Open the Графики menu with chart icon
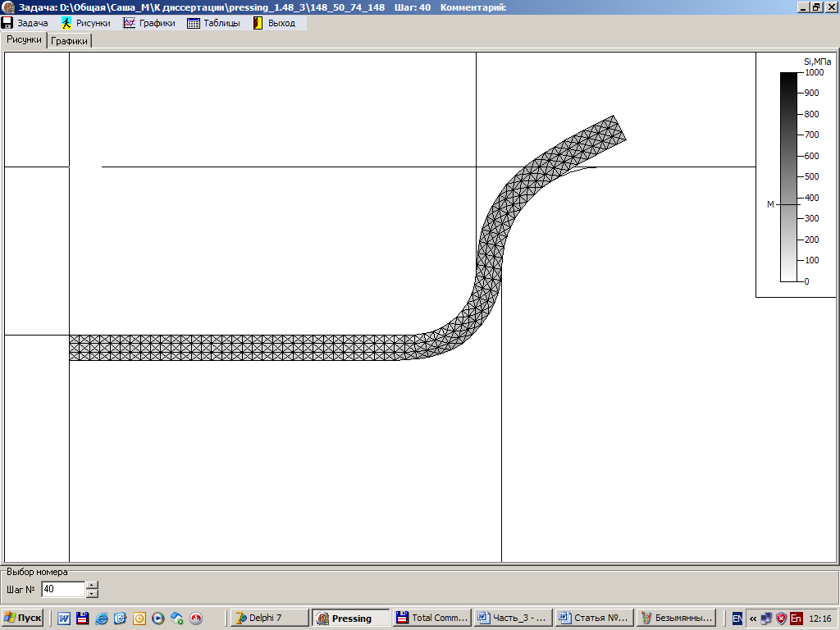This screenshot has width=840, height=630. pyautogui.click(x=149, y=23)
